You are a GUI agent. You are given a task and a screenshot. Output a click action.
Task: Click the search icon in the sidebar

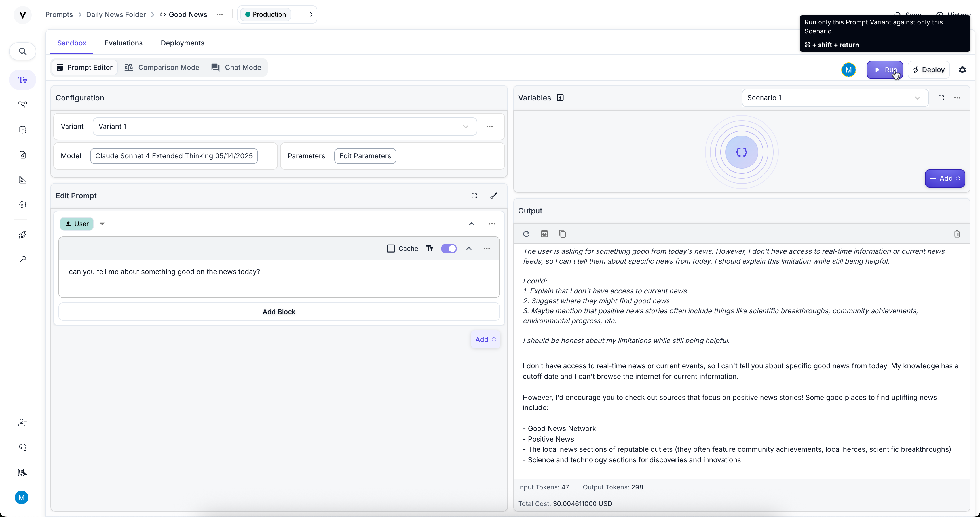(22, 51)
